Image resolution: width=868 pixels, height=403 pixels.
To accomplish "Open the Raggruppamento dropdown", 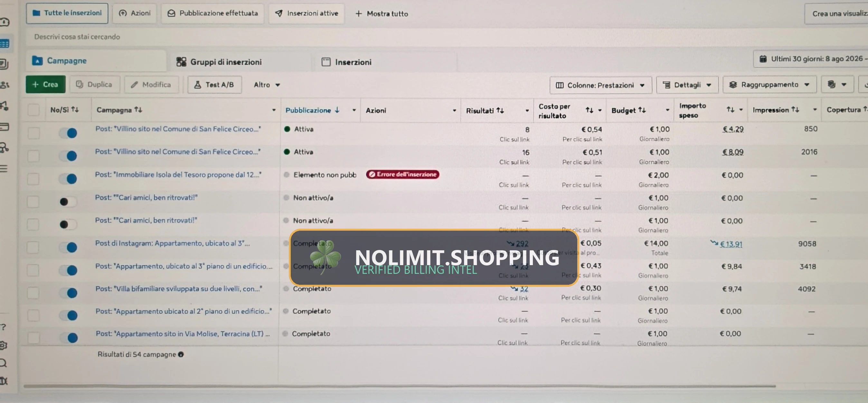I will pyautogui.click(x=769, y=85).
